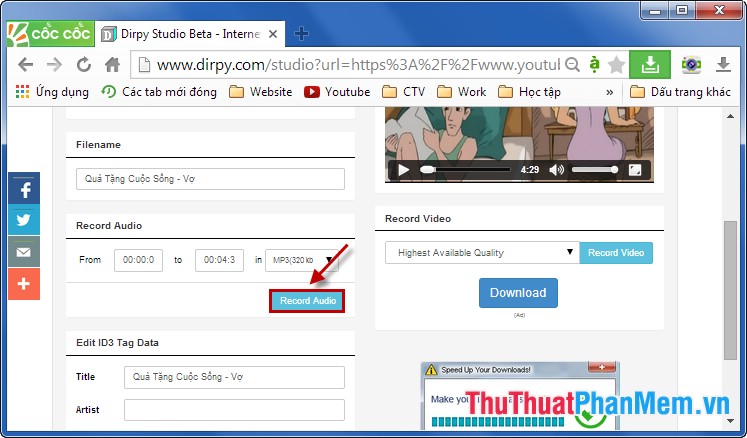Click the page scrollbar down arrow
This screenshot has width=747, height=438.
click(730, 420)
